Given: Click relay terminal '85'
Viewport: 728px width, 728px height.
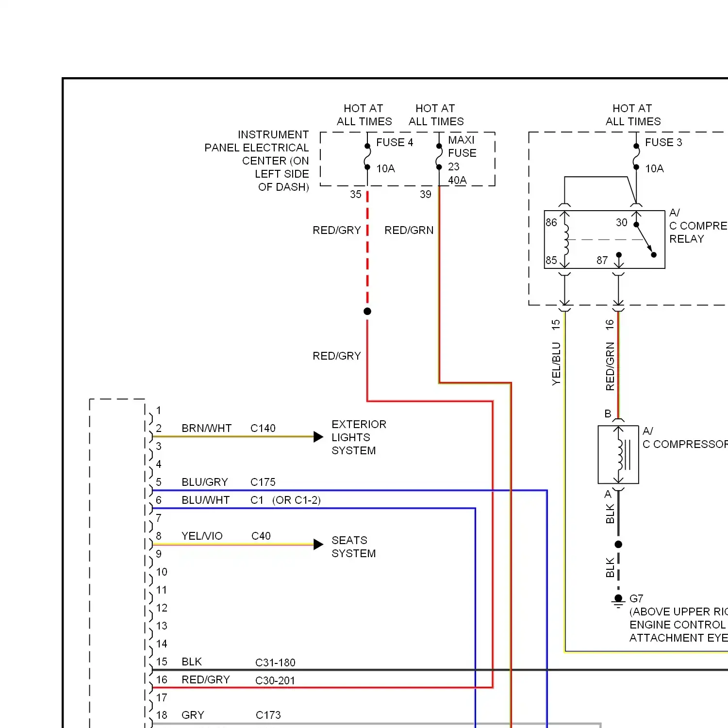Looking at the screenshot, I should tap(551, 260).
